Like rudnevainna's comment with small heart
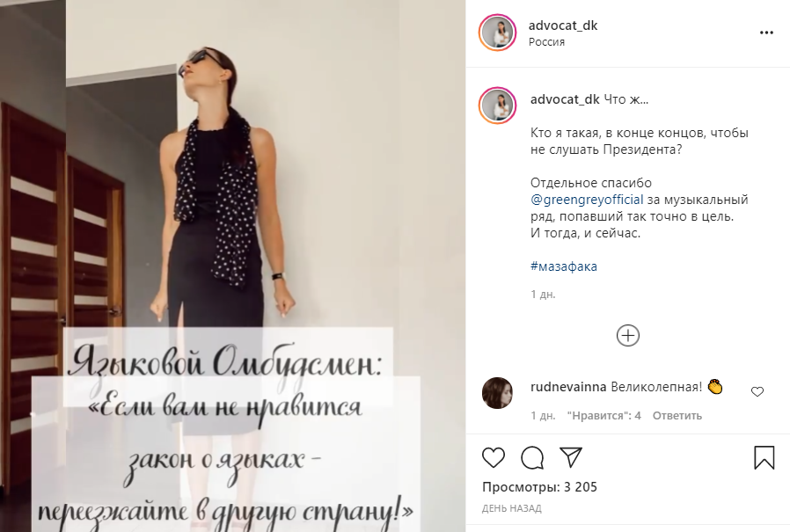Viewport: 790px width, 532px height. click(x=757, y=391)
